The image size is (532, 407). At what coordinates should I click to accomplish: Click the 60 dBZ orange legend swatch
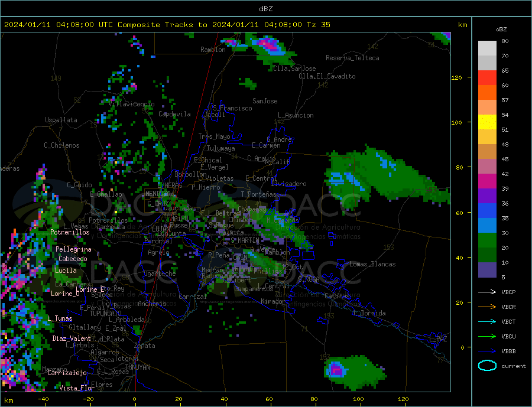pyautogui.click(x=487, y=93)
